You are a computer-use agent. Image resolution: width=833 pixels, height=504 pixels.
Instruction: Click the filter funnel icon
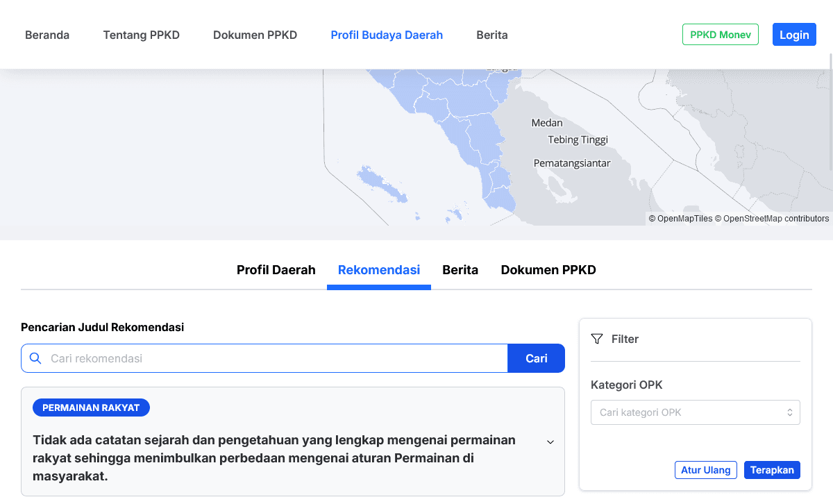click(x=597, y=339)
